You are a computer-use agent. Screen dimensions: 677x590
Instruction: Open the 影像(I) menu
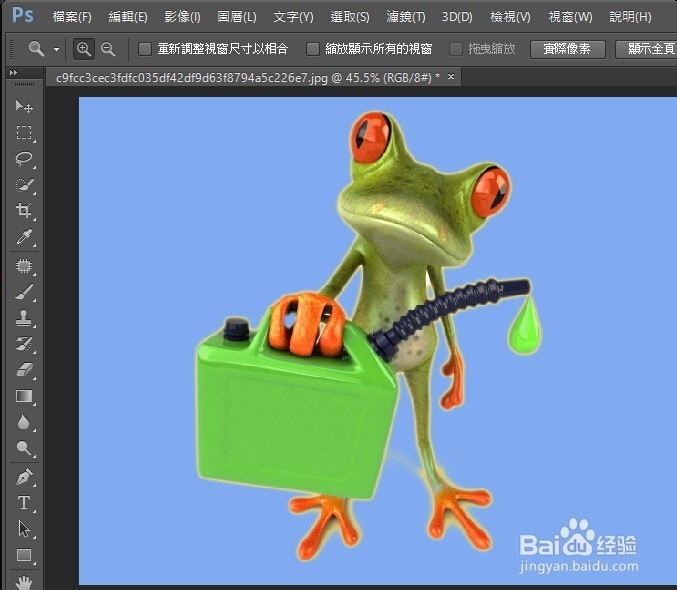[x=182, y=17]
